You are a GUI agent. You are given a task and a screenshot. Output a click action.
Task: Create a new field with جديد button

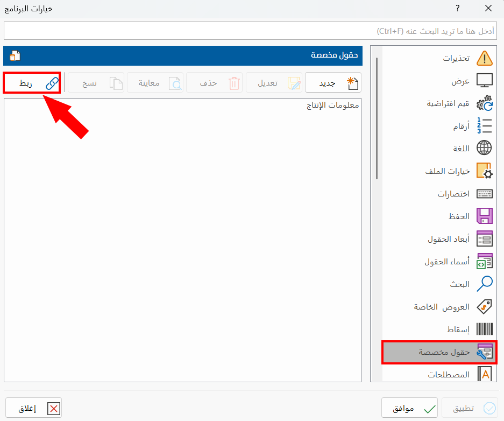333,82
